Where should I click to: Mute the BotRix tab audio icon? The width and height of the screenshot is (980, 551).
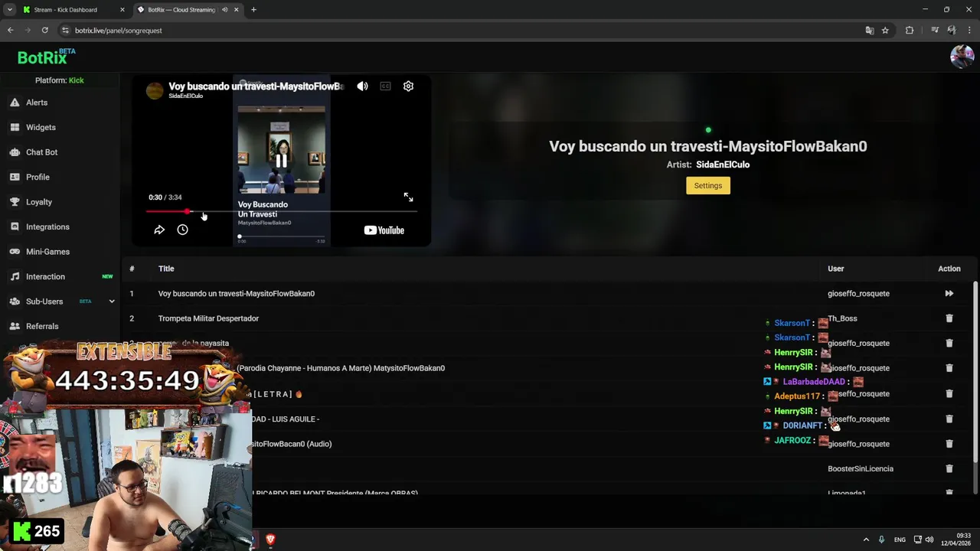click(x=224, y=10)
